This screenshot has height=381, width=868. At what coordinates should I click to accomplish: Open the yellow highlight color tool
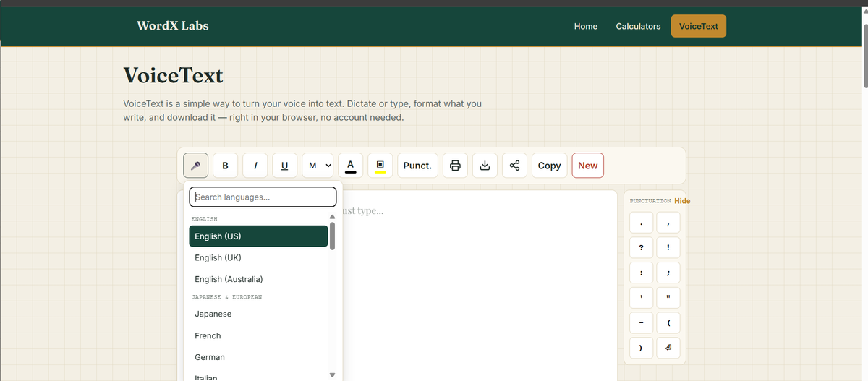point(380,166)
